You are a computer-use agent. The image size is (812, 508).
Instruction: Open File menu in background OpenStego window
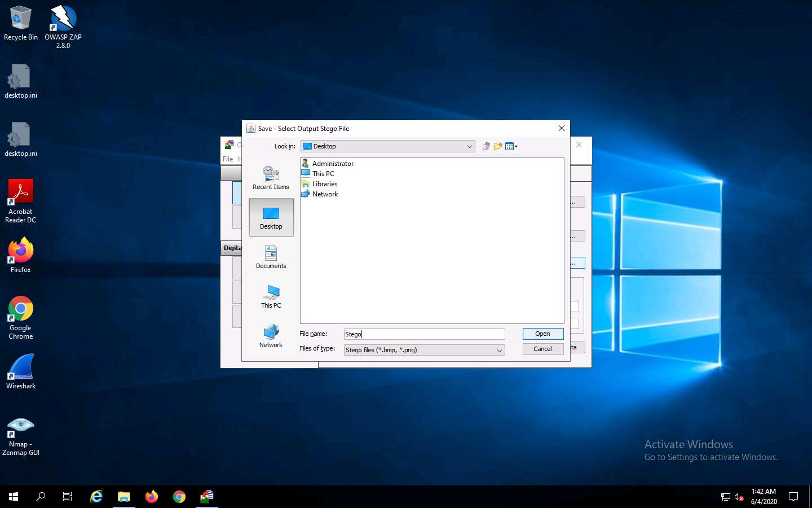tap(228, 159)
